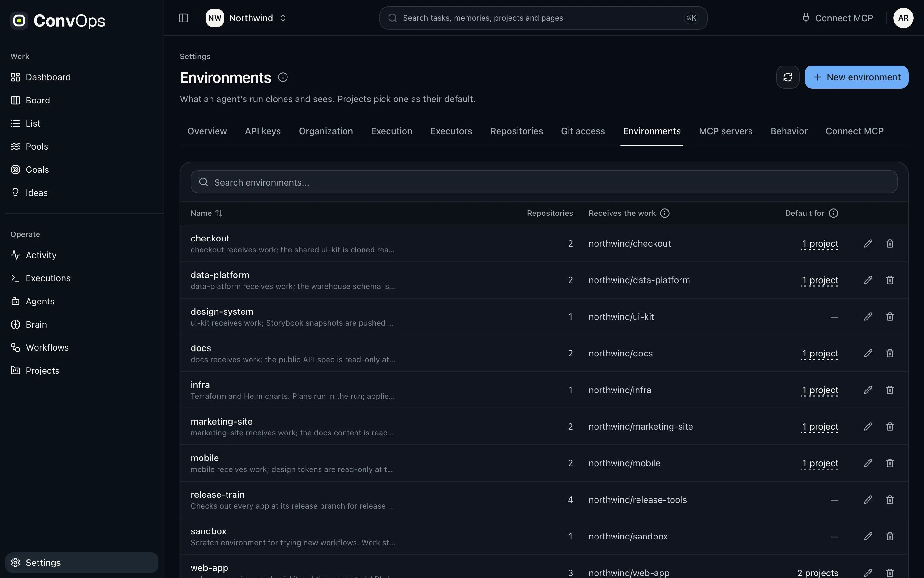Toggle the sidebar panel icon

(x=183, y=18)
